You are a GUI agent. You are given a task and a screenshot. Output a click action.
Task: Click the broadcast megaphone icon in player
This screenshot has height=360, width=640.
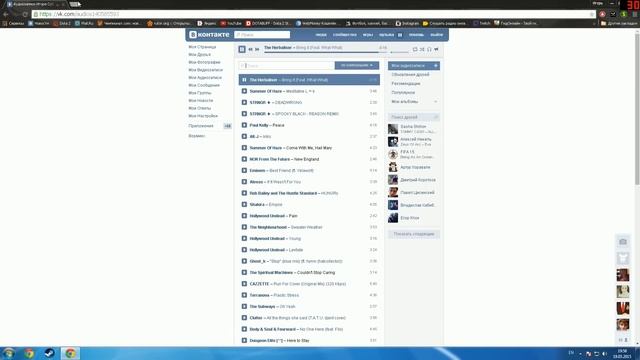tap(436, 49)
